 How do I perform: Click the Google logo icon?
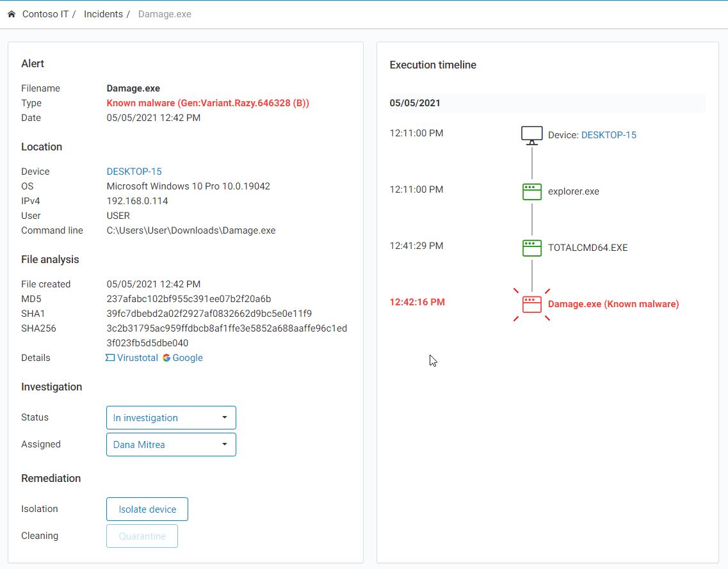(166, 358)
